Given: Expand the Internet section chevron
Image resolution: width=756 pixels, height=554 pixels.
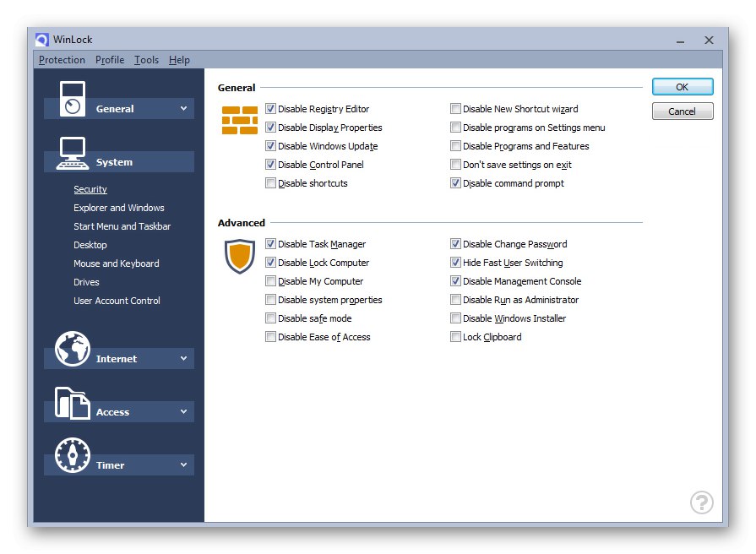Looking at the screenshot, I should 183,358.
